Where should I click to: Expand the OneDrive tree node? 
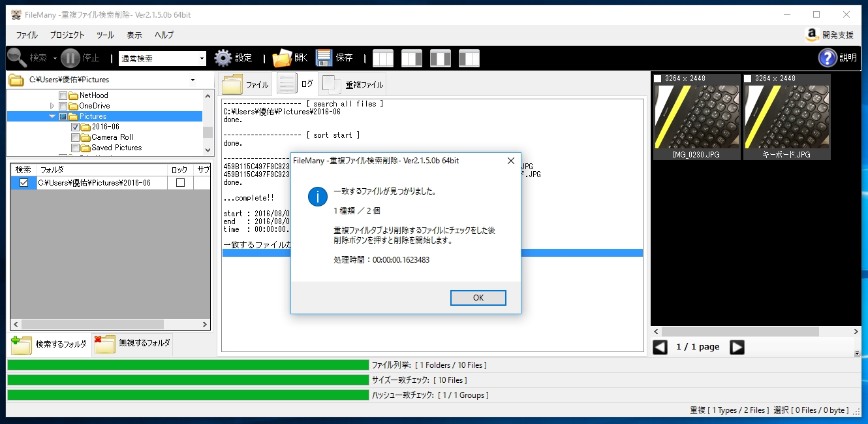pyautogui.click(x=52, y=106)
